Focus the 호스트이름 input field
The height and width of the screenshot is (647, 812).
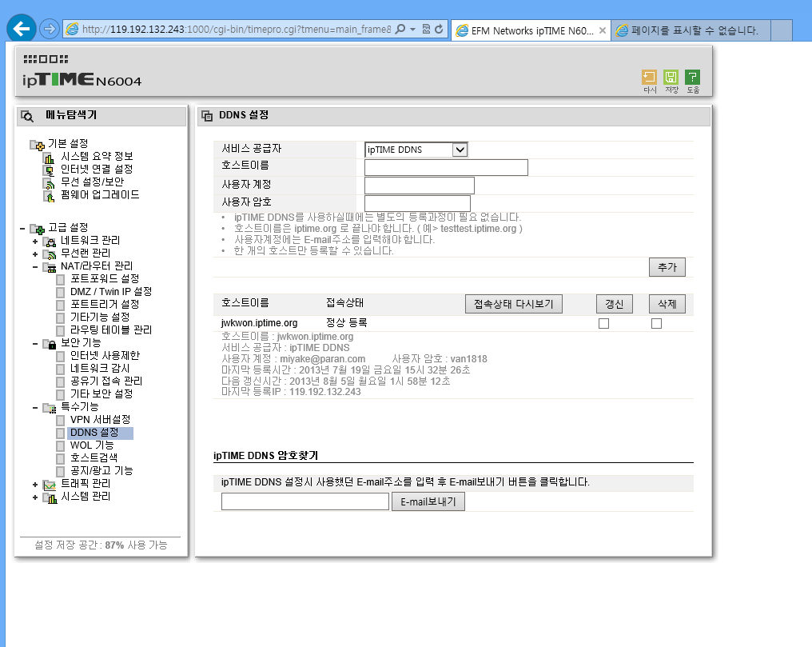[x=447, y=167]
